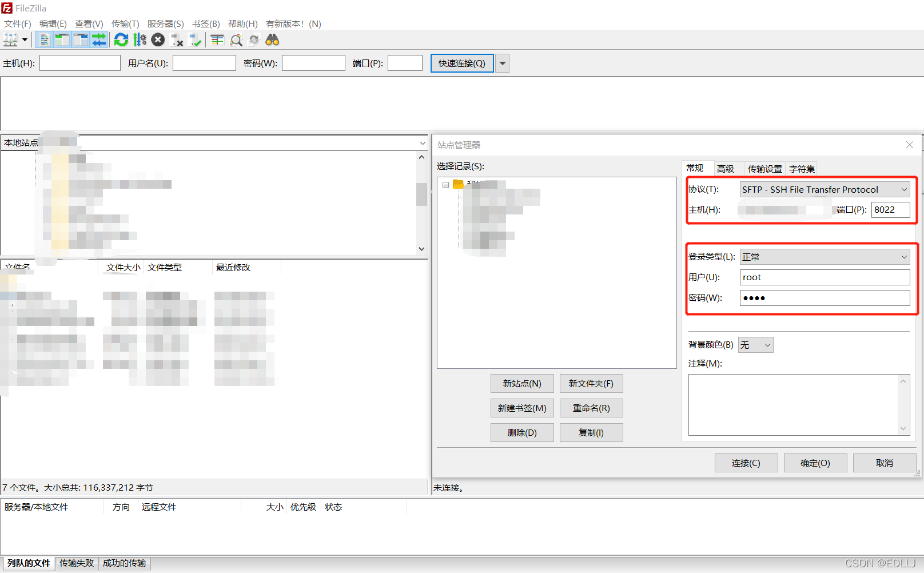The image size is (924, 573).
Task: Edit the site 端口(P) field showing 8022
Action: coord(890,210)
